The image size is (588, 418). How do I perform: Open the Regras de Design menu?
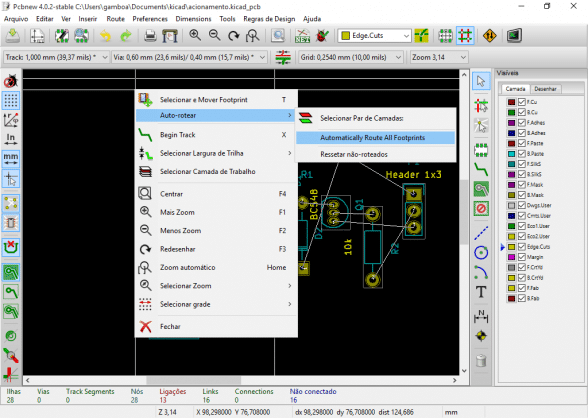tap(269, 19)
